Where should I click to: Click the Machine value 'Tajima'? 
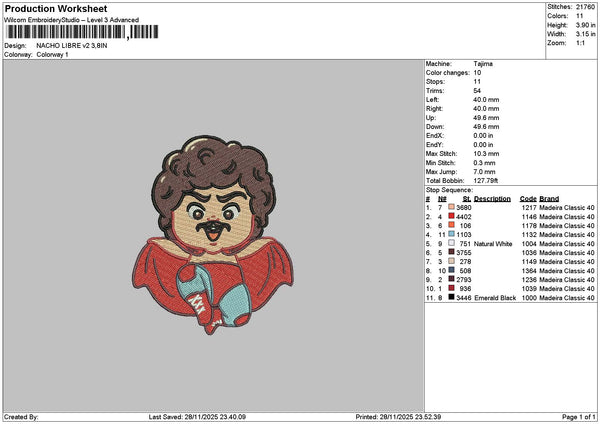pyautogui.click(x=483, y=64)
